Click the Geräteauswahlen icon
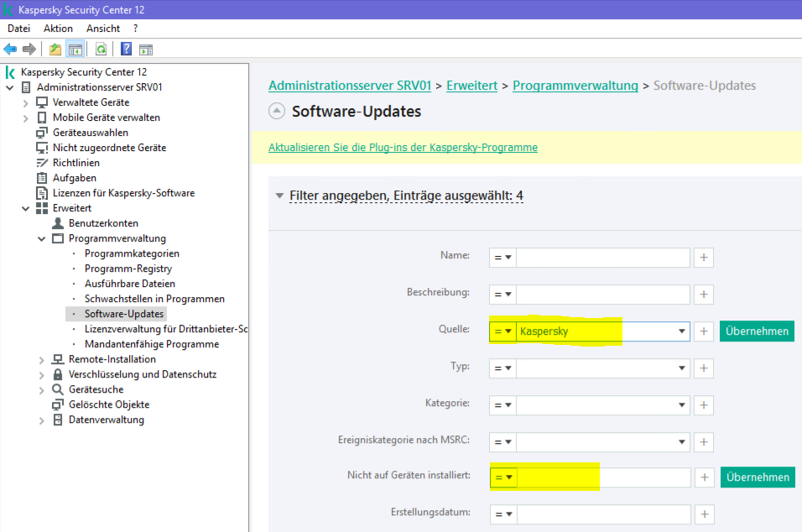This screenshot has width=802, height=532. [x=42, y=133]
